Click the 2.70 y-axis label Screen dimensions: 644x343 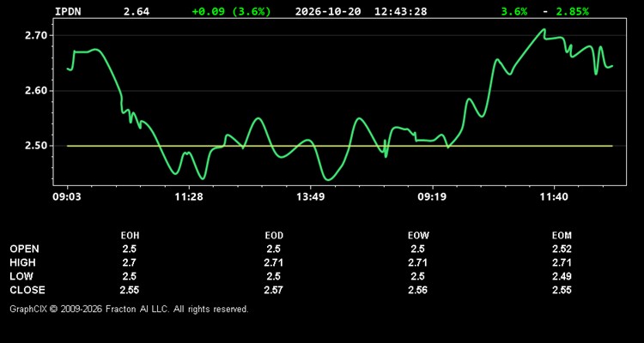click(x=36, y=36)
